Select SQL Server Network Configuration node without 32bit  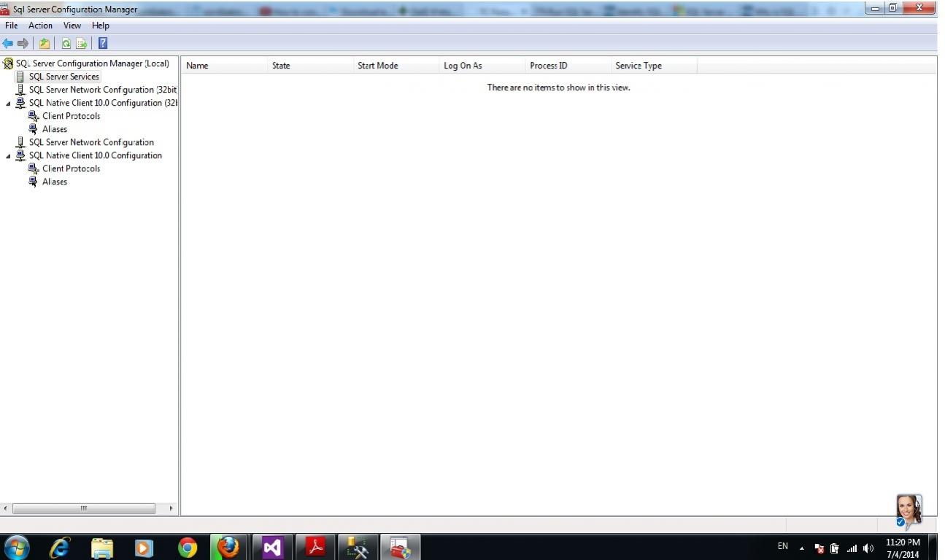[x=91, y=142]
